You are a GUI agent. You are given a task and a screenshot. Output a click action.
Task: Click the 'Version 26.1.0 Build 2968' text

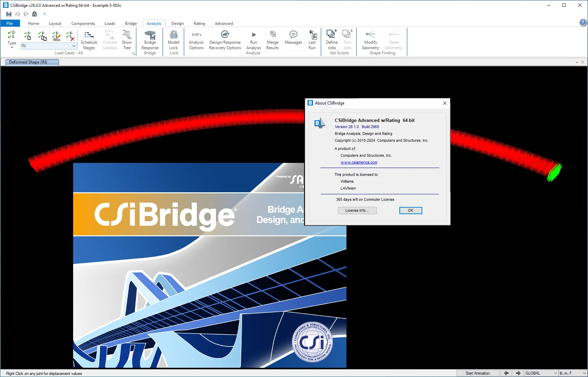pyautogui.click(x=357, y=127)
